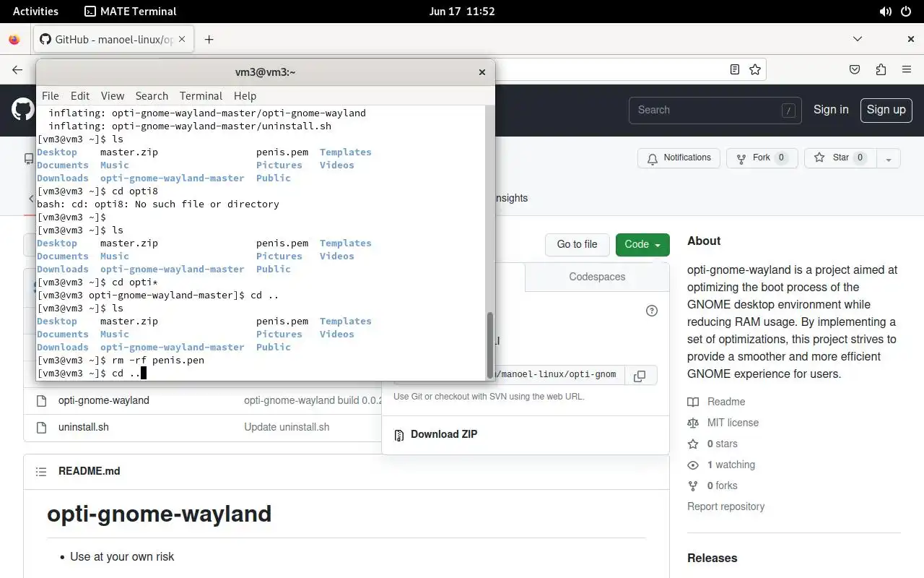
Task: Click the system volume icon
Action: pos(886,11)
